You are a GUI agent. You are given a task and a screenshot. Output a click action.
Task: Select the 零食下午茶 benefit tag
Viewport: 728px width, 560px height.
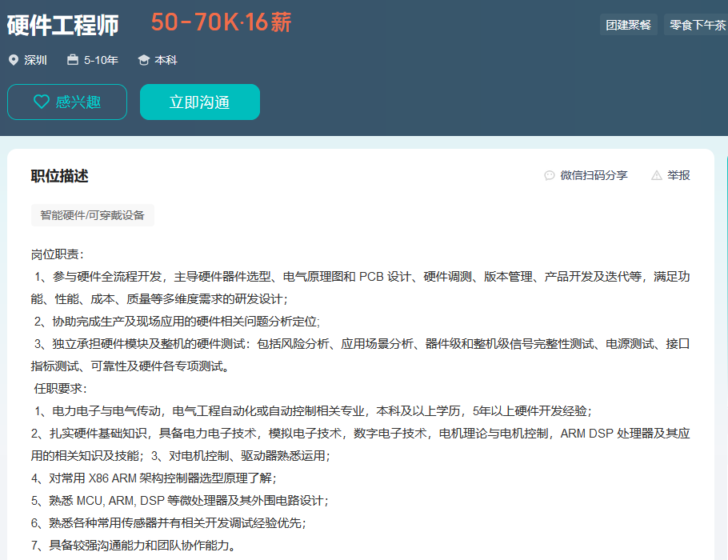point(697,25)
